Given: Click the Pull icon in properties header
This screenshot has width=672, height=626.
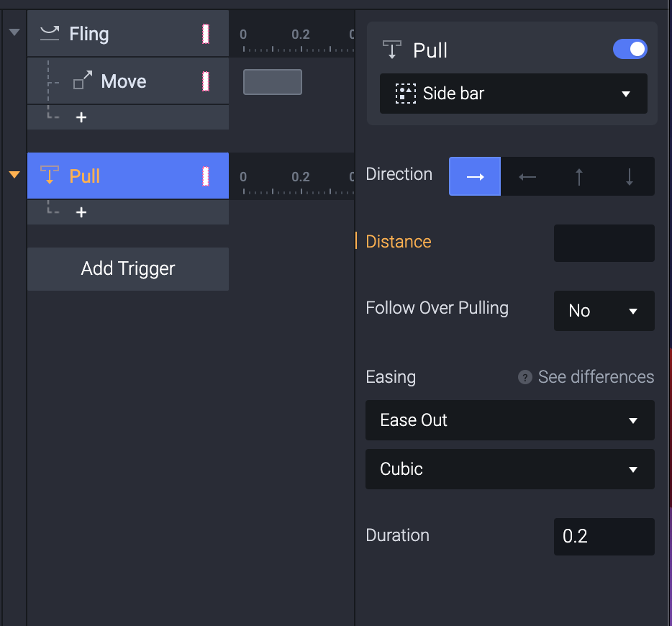Looking at the screenshot, I should coord(392,50).
